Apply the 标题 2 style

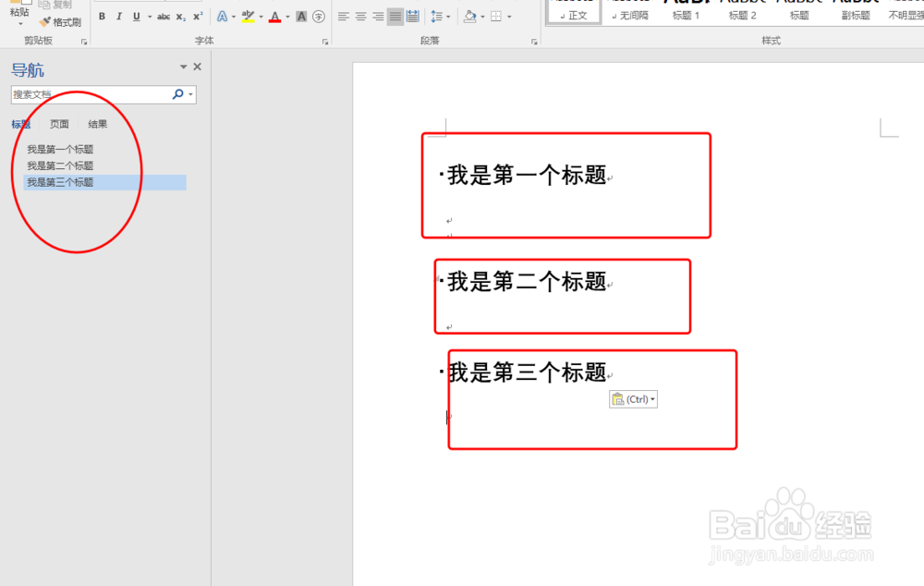click(x=743, y=12)
